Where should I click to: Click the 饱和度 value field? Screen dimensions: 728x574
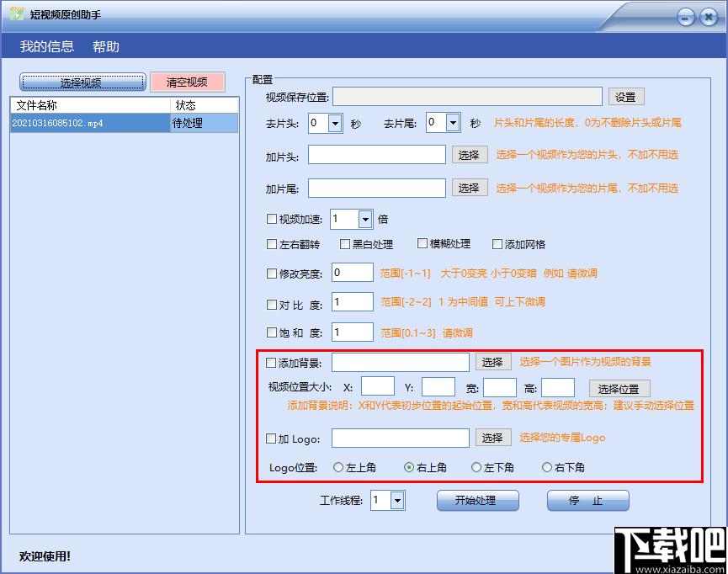pyautogui.click(x=353, y=332)
